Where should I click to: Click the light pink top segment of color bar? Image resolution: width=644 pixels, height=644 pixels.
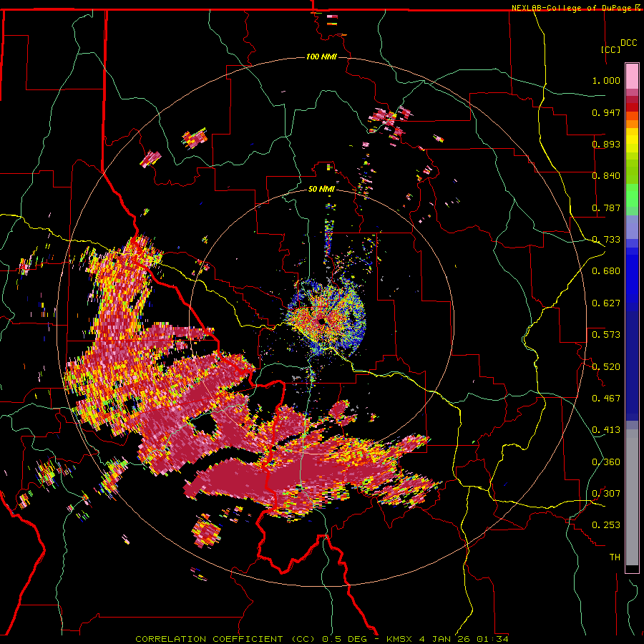pos(632,76)
